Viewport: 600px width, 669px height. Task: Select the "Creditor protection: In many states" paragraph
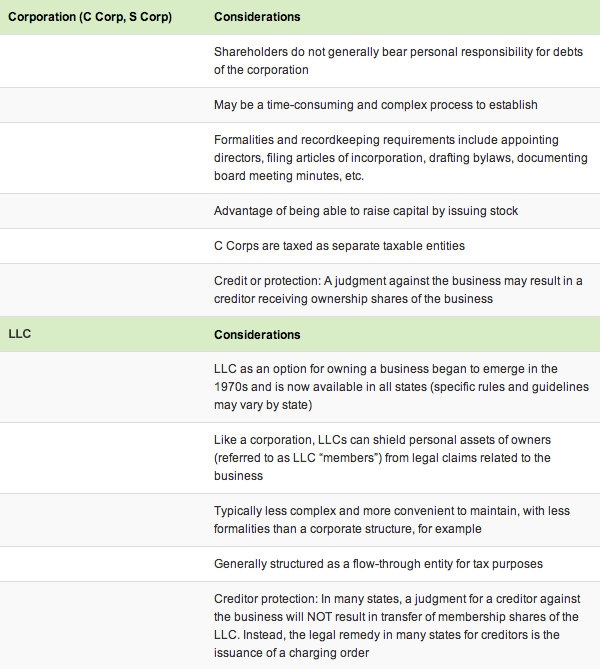(398, 625)
